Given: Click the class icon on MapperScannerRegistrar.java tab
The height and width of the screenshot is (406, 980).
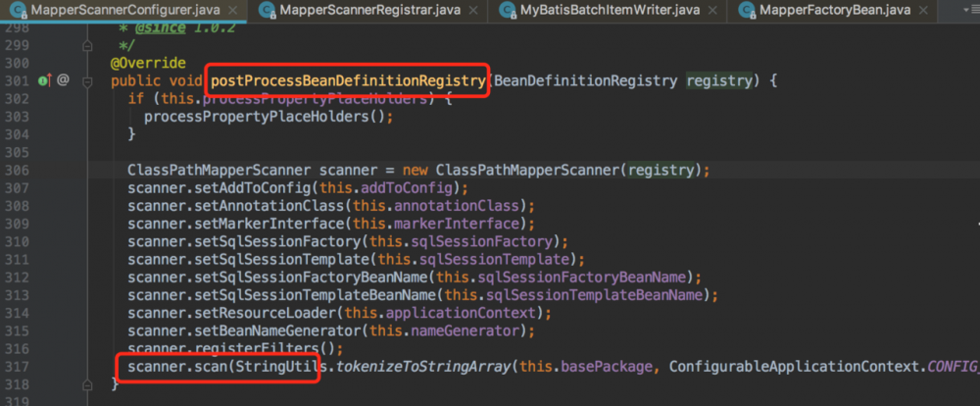Looking at the screenshot, I should [267, 10].
